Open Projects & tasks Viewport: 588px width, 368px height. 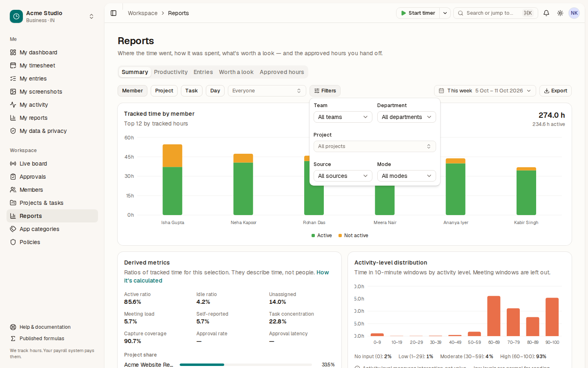[x=52, y=203]
